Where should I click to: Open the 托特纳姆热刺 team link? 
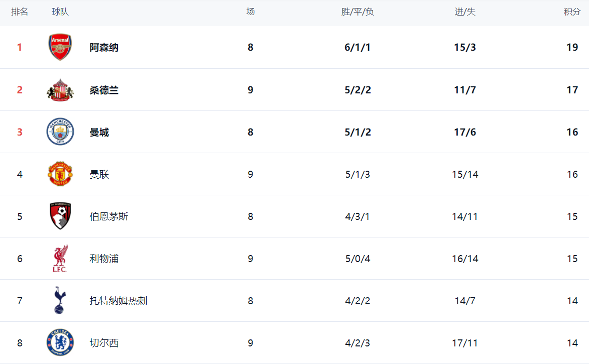click(119, 301)
